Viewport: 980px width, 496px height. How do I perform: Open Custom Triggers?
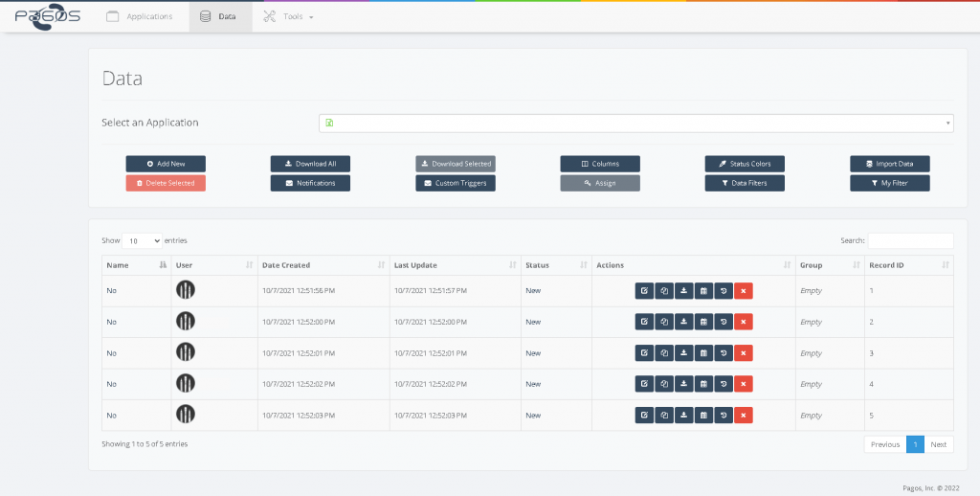[455, 183]
